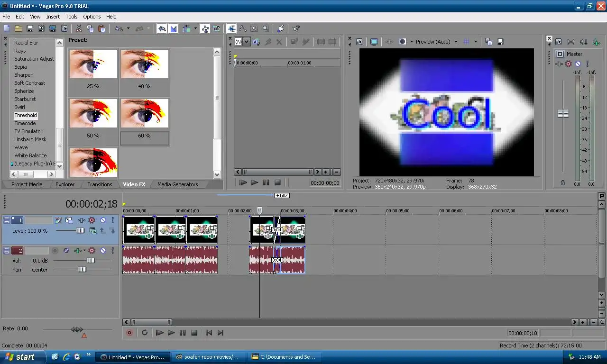Go to start of timeline
607x364 pixels.
point(209,333)
